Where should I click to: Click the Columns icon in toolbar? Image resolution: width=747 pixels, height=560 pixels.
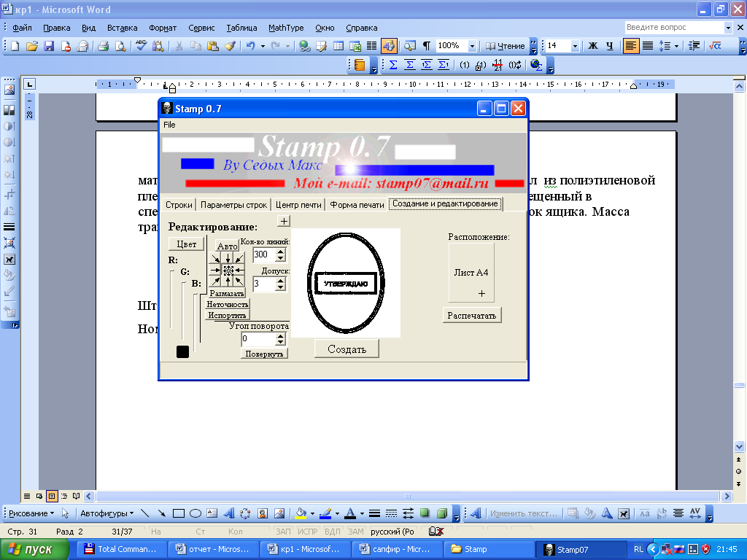pyautogui.click(x=371, y=46)
